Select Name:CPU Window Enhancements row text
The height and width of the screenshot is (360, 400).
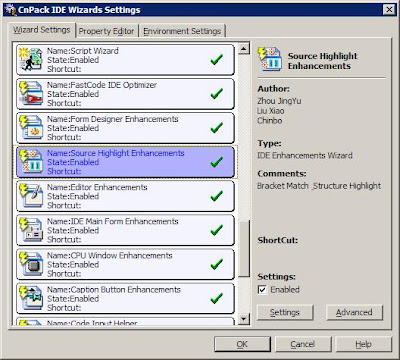point(110,255)
